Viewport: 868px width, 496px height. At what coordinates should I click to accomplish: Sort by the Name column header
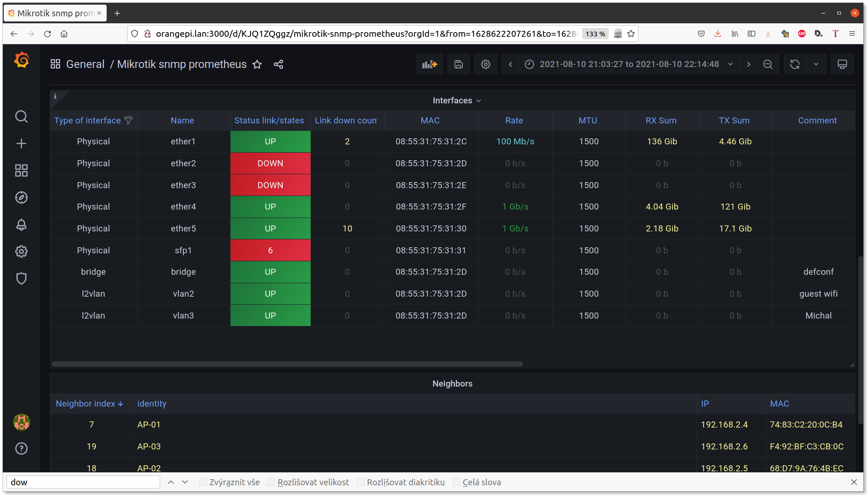(x=182, y=121)
